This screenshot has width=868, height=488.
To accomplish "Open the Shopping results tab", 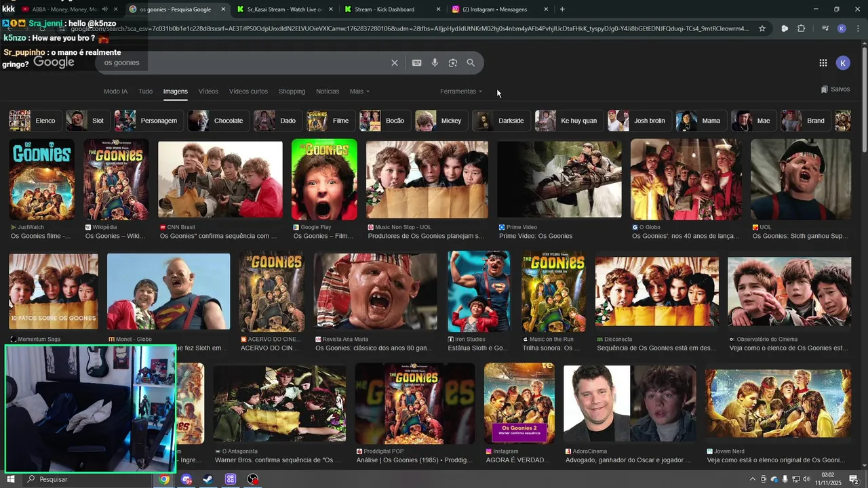I will point(292,91).
